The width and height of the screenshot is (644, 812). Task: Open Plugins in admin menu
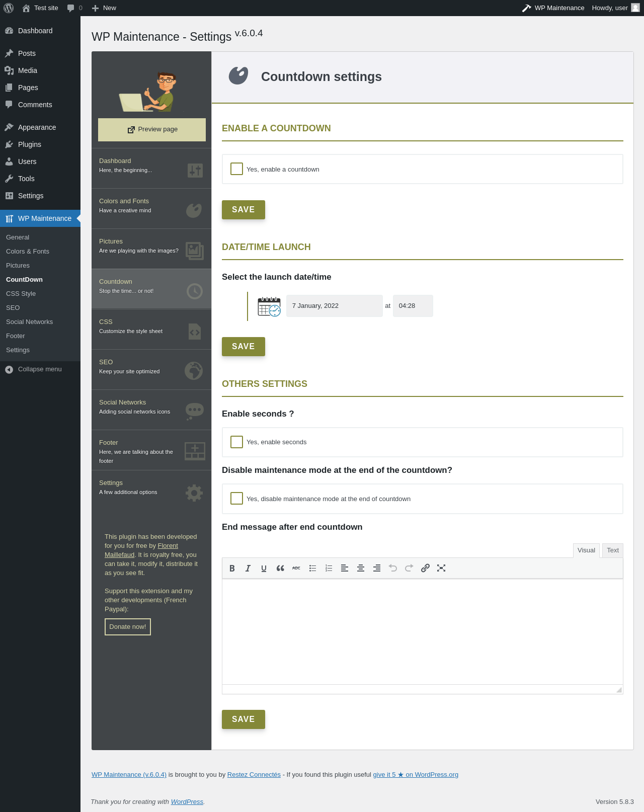pyautogui.click(x=40, y=144)
